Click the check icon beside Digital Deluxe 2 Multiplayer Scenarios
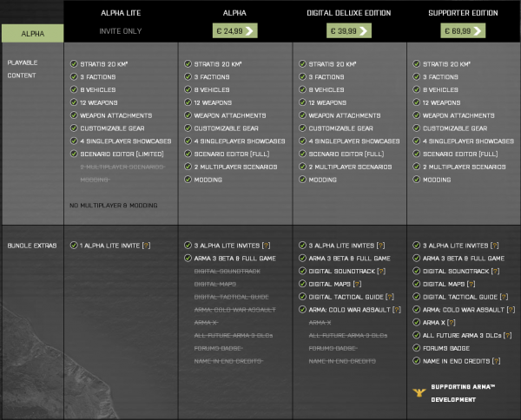The height and width of the screenshot is (420, 521). point(302,167)
